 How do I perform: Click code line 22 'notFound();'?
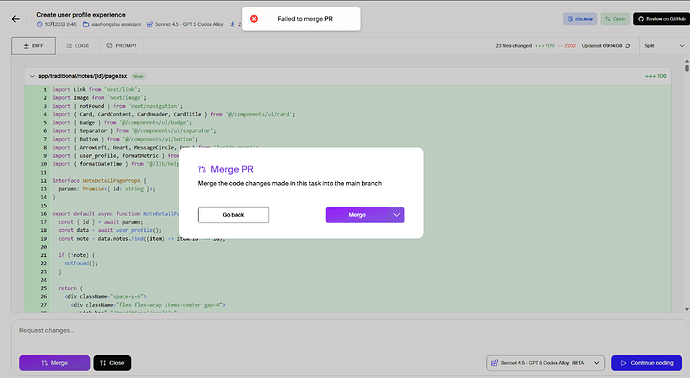coord(81,263)
